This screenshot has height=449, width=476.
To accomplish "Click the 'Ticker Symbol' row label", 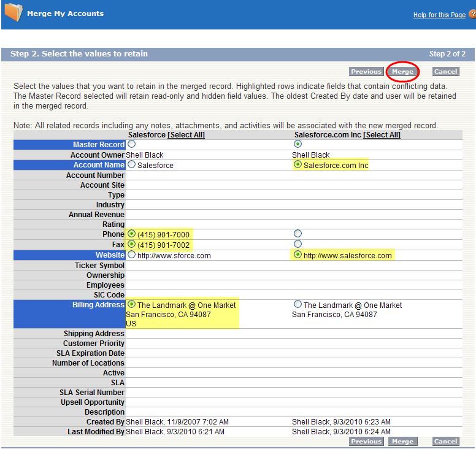I will tap(99, 266).
